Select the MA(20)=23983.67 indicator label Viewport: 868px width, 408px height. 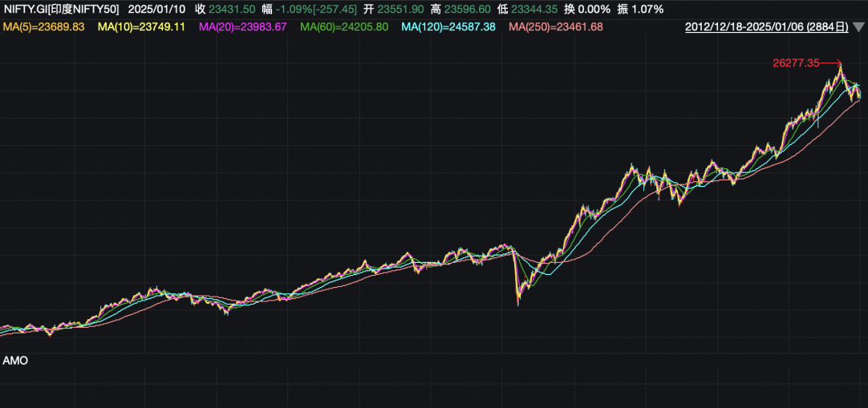tap(242, 27)
